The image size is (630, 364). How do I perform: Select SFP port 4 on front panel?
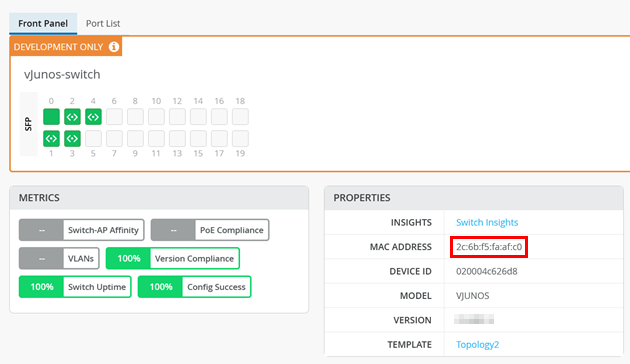pyautogui.click(x=93, y=117)
